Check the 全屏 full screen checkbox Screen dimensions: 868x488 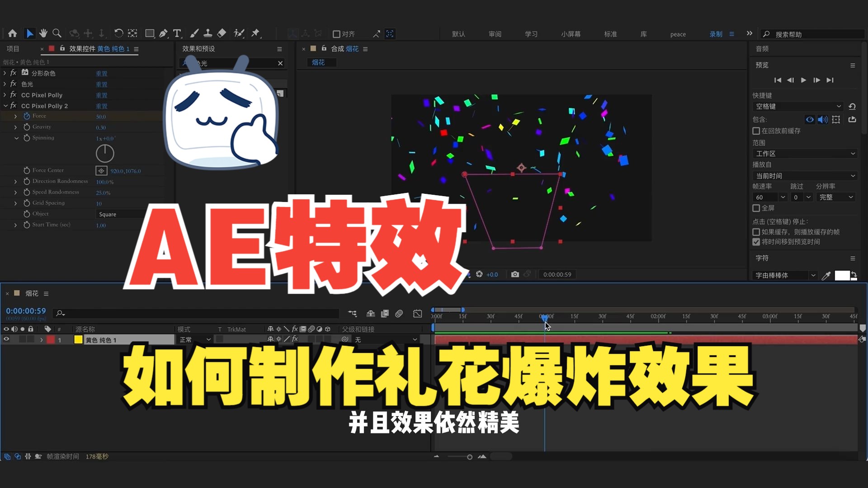click(756, 208)
